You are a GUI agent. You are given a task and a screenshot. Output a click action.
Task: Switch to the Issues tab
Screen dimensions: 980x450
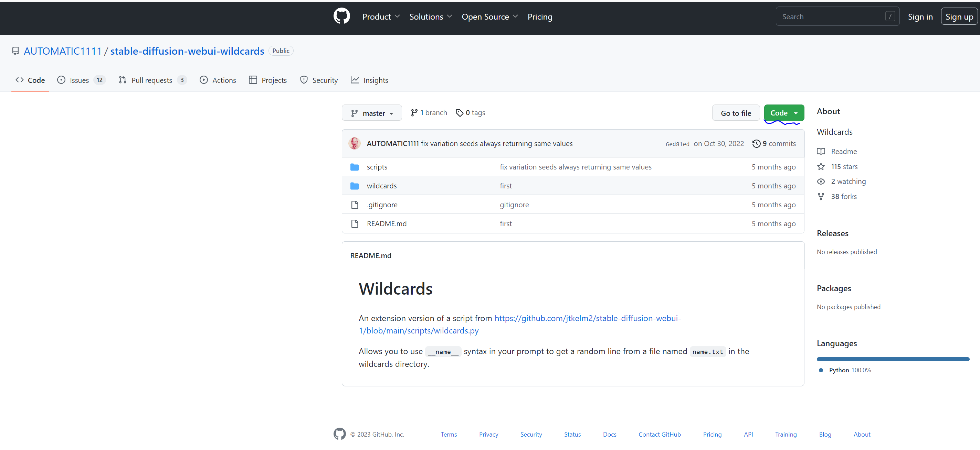pos(79,80)
